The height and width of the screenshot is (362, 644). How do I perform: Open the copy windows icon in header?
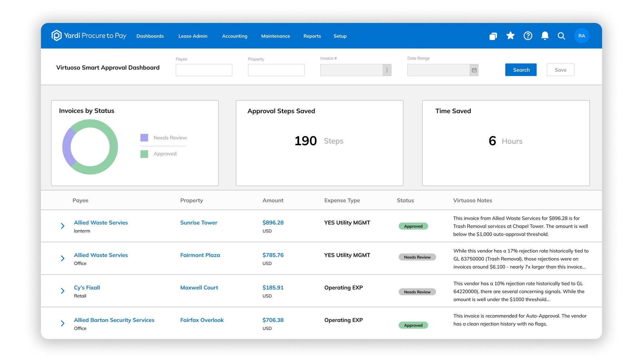point(493,36)
